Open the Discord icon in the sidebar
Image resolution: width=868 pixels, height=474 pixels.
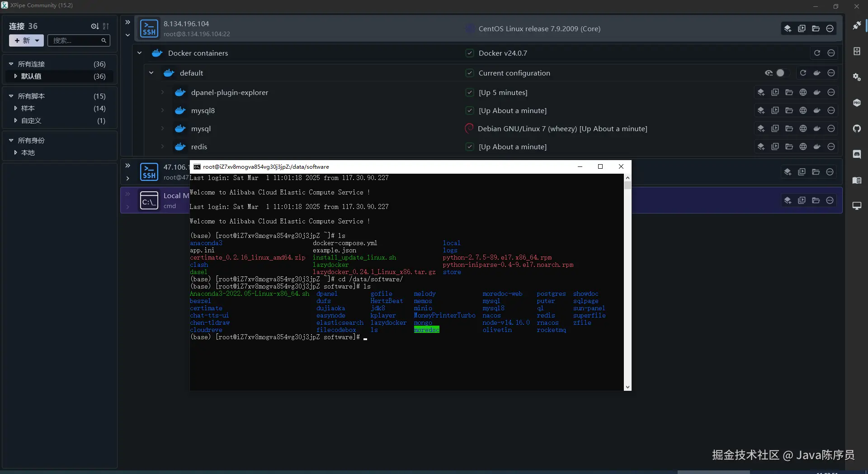click(x=857, y=154)
